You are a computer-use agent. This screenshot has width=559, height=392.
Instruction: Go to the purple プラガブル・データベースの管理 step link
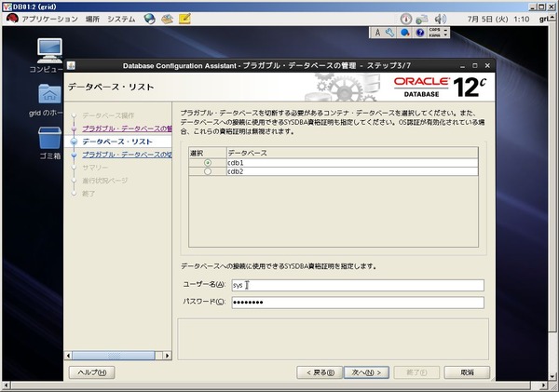coord(127,128)
